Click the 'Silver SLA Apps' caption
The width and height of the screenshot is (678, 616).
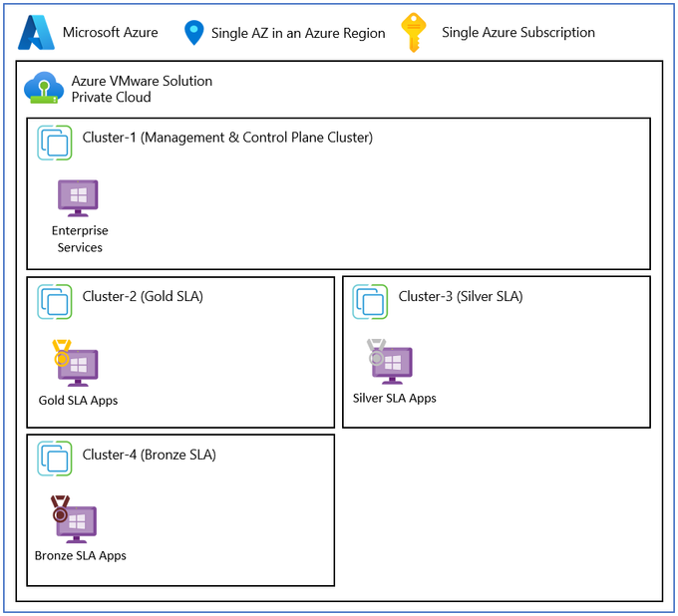pyautogui.click(x=395, y=398)
